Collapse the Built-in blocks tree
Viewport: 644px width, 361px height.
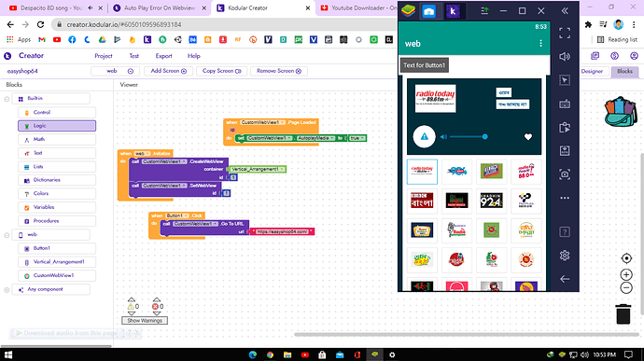[7, 99]
